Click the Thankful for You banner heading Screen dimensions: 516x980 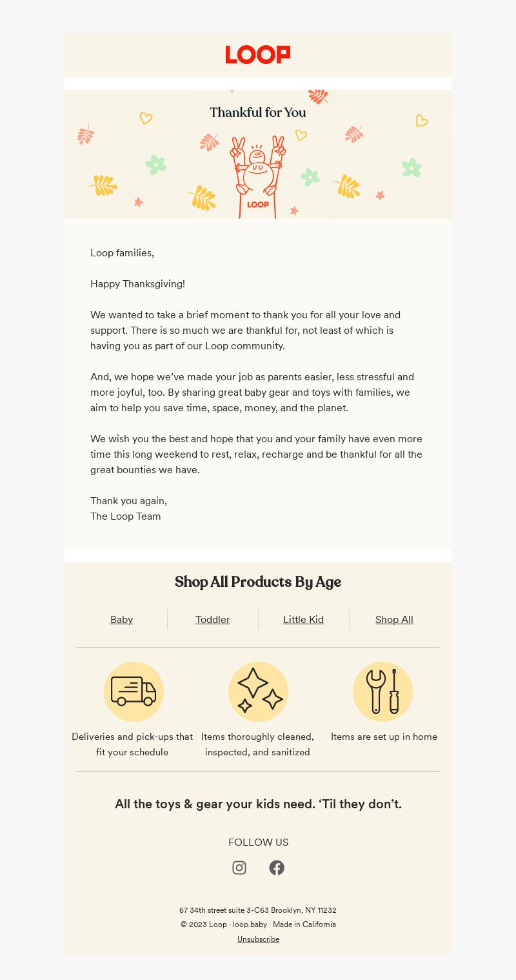258,112
